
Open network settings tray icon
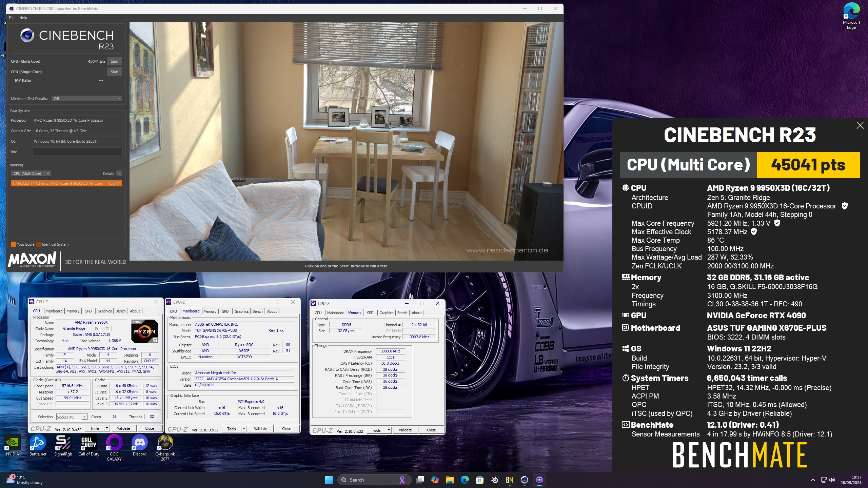(x=824, y=480)
